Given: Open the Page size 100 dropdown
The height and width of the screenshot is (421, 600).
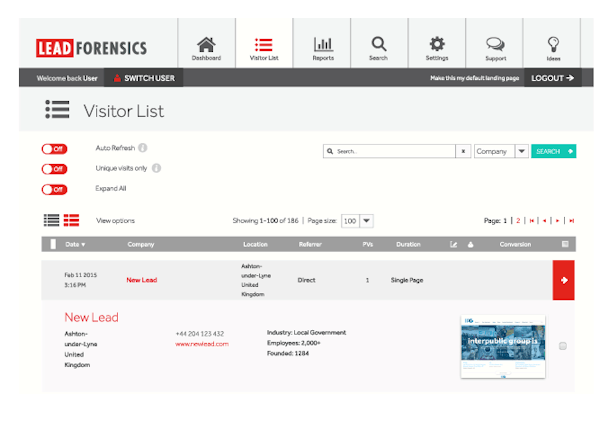Looking at the screenshot, I should point(357,221).
